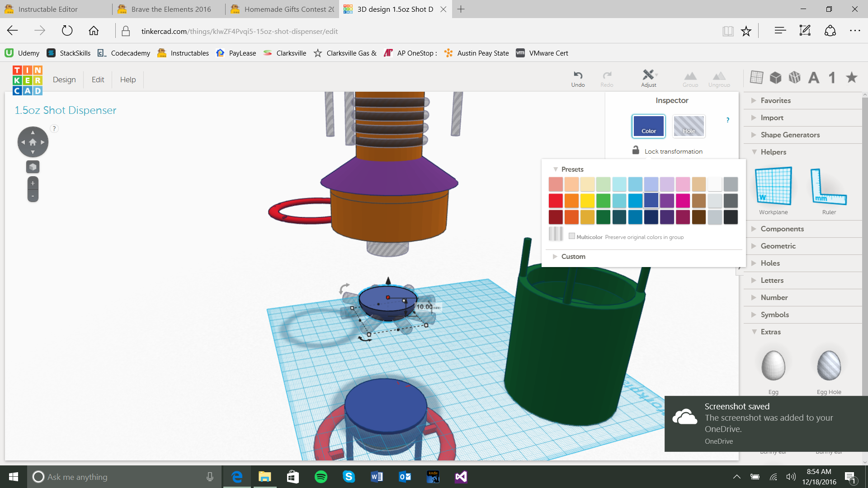
Task: Click the Undo arrow icon
Action: [x=578, y=75]
